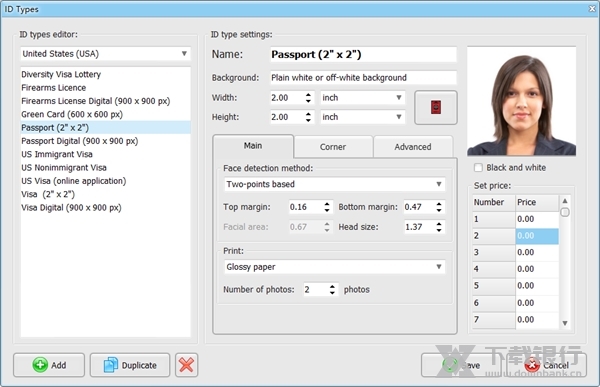Click the Number of photos field
The width and height of the screenshot is (600, 387).
(316, 289)
